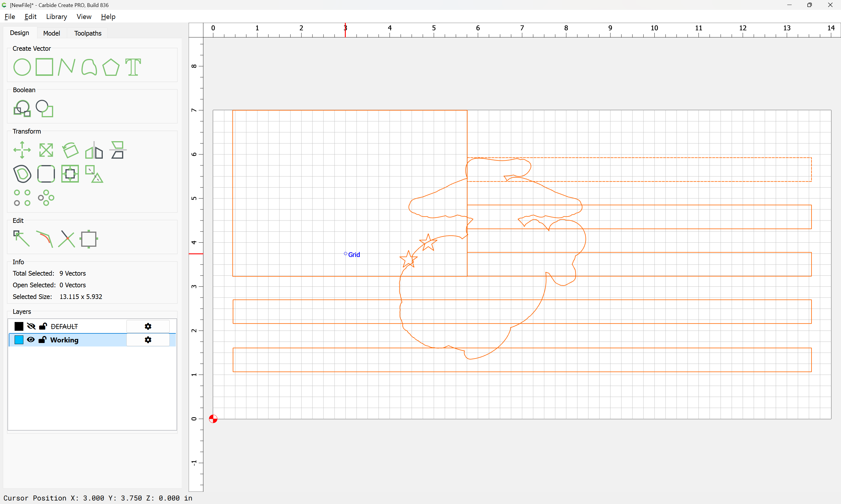The width and height of the screenshot is (841, 504).
Task: Click the Mirror flip transform icon
Action: click(94, 150)
